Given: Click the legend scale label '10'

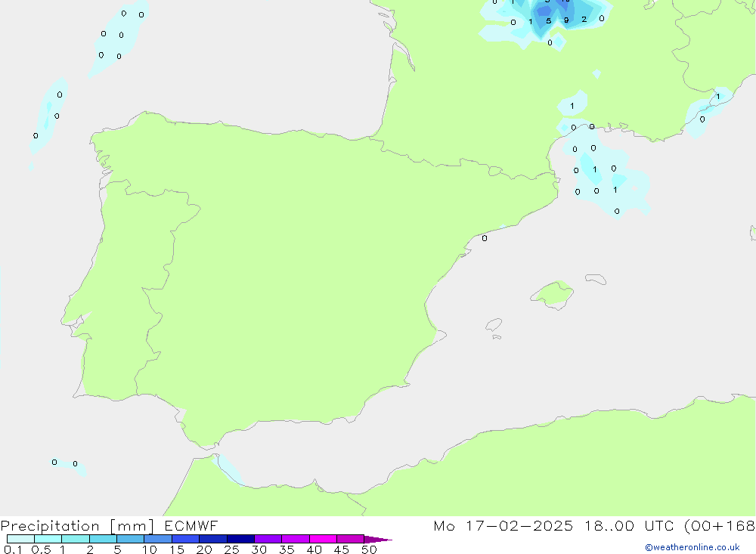Looking at the screenshot, I should (150, 549).
